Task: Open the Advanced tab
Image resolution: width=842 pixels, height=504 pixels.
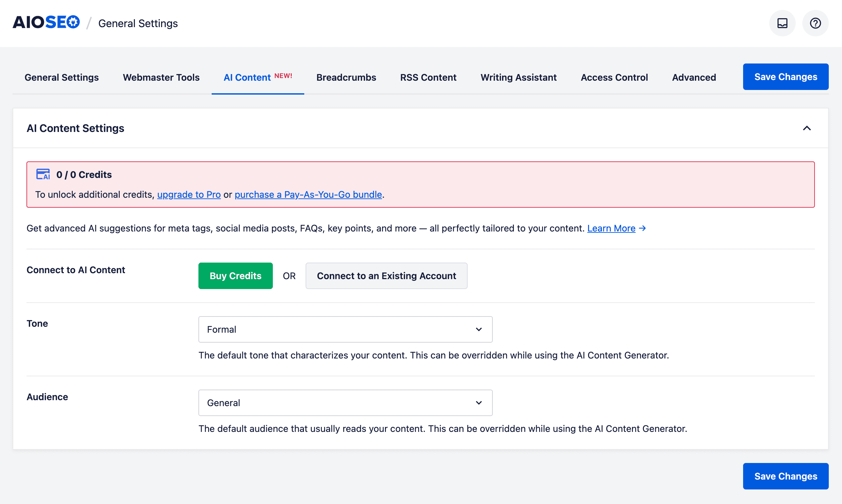Action: click(694, 77)
